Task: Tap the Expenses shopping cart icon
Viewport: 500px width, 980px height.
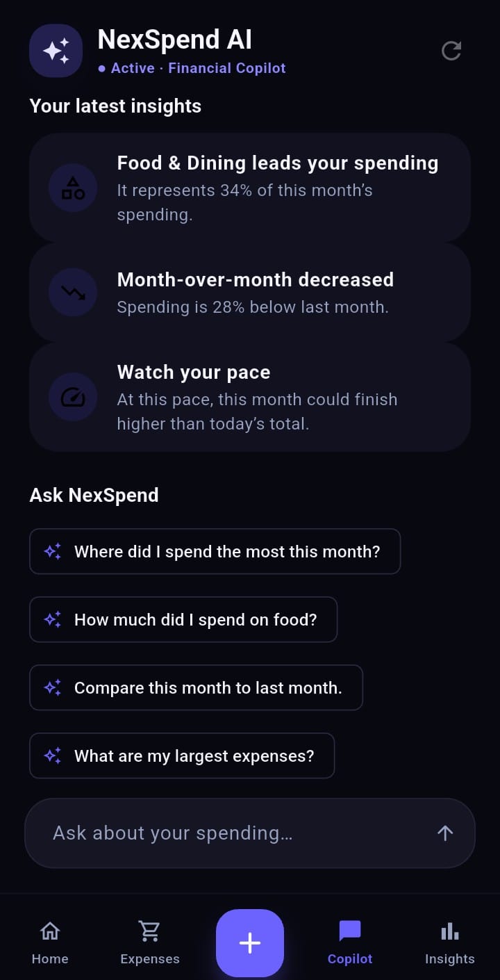Action: pyautogui.click(x=149, y=931)
